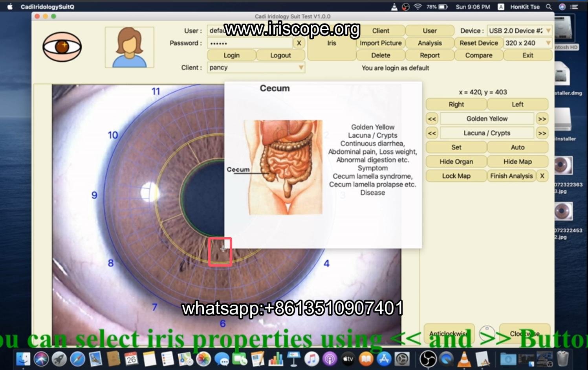This screenshot has width=588, height=370.
Task: Open Reminders in the Dock
Action: [x=168, y=359]
